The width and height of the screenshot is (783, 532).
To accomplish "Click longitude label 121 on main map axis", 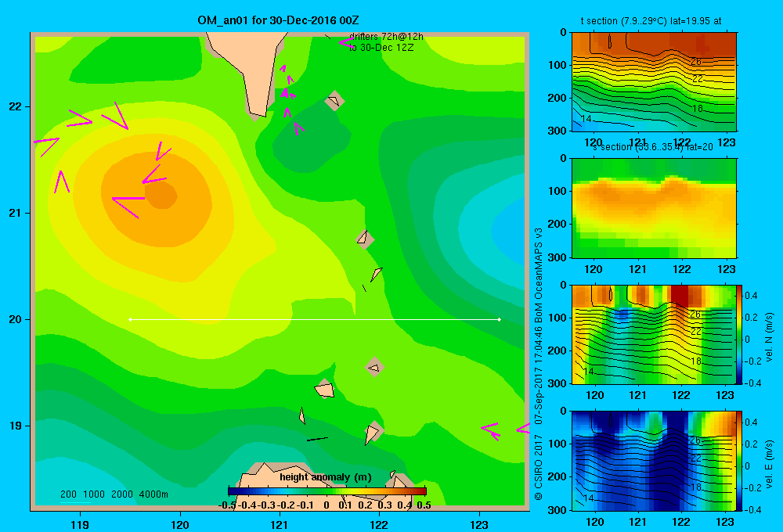I will 280,524.
